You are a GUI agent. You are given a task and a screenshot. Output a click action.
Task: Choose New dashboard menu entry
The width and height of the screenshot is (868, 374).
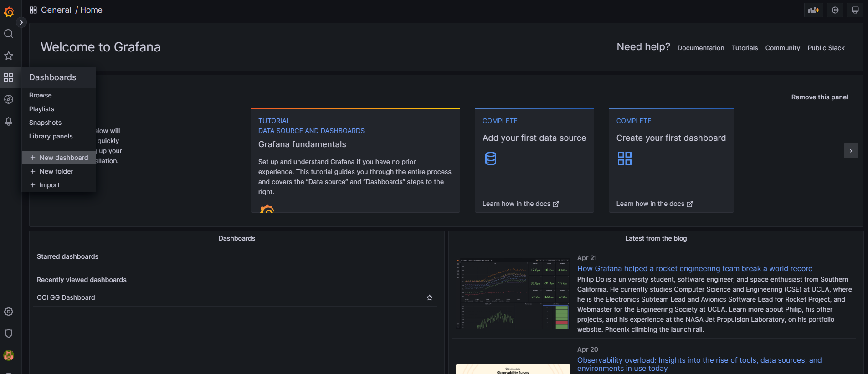[x=59, y=158]
